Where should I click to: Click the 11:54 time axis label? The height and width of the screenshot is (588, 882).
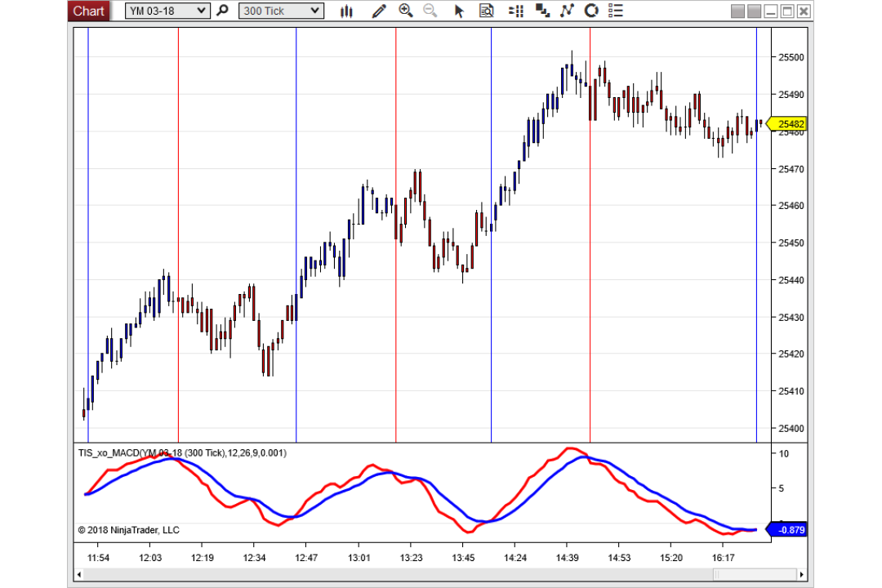point(98,558)
